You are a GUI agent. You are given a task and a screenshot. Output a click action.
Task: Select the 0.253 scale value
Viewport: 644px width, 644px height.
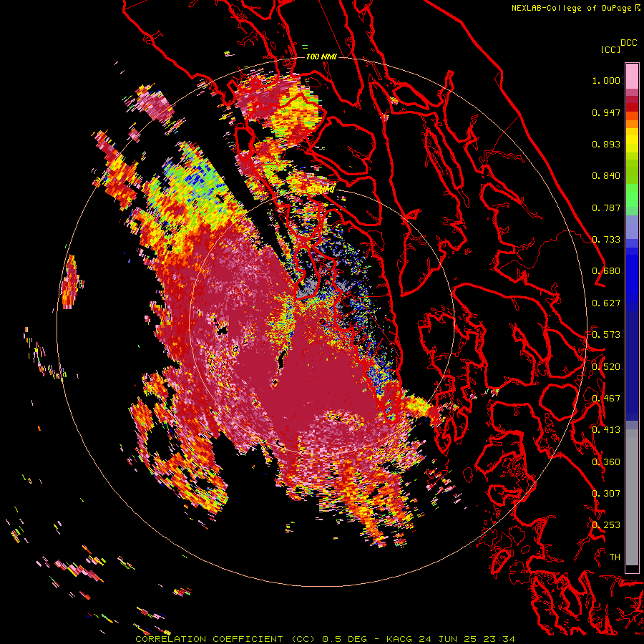606,525
